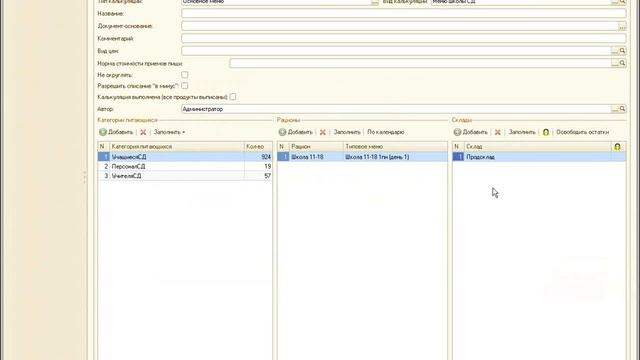This screenshot has width=640, height=360.
Task: Enable the Не округлять checkbox
Action: click(x=184, y=75)
